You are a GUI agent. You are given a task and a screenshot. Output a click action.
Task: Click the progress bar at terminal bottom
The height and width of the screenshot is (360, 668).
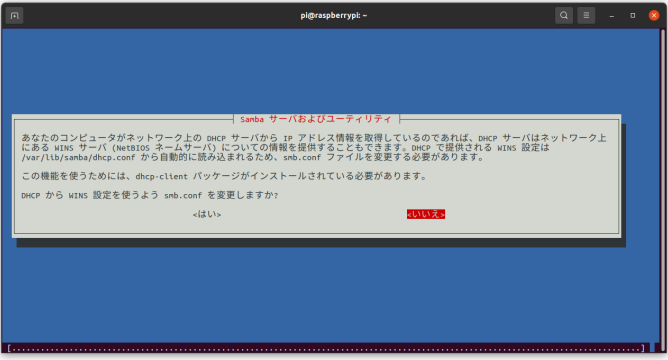(326, 348)
